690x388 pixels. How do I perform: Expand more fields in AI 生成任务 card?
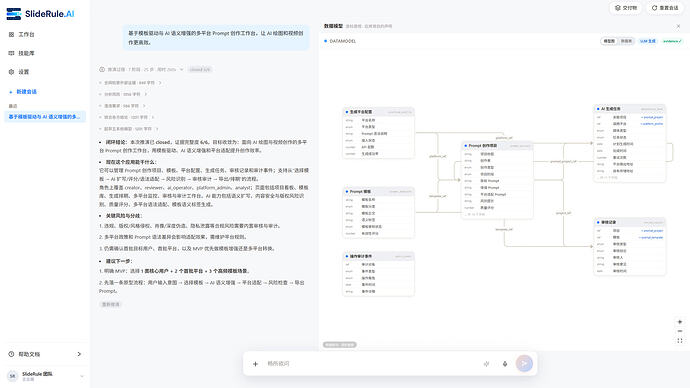(608, 177)
